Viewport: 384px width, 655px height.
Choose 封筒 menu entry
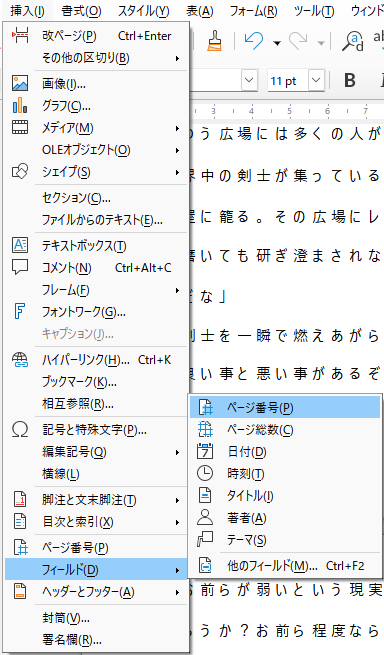(97, 617)
